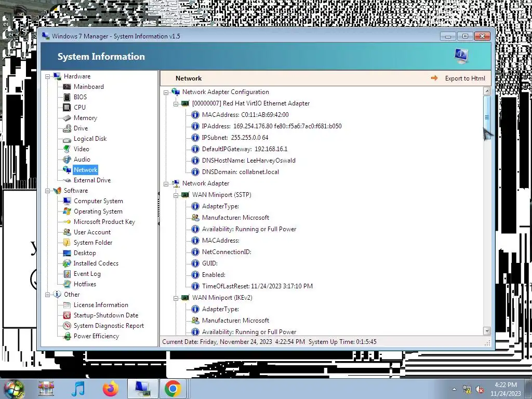
Task: Click the CPU icon in the sidebar
Action: (x=67, y=108)
